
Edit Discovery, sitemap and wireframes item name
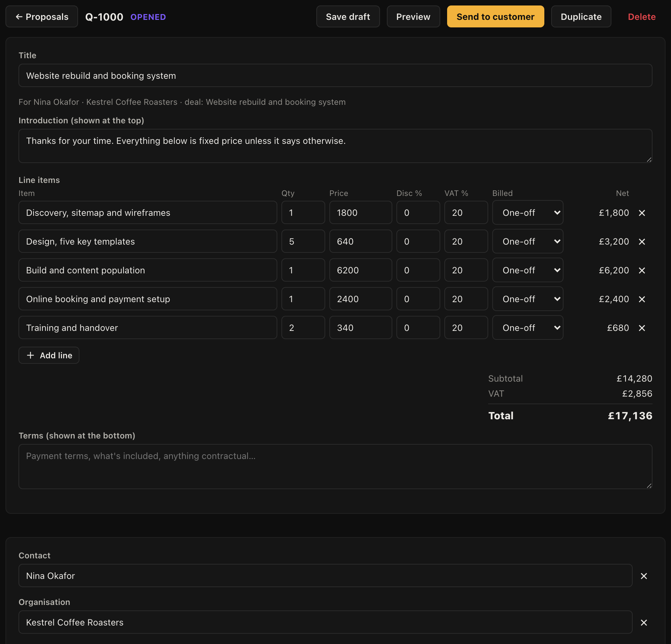pyautogui.click(x=148, y=212)
